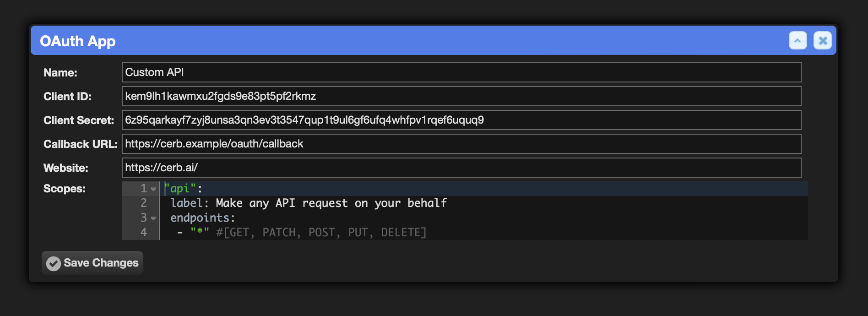Edit the Name field containing Custom API
The height and width of the screenshot is (316, 868).
[461, 72]
